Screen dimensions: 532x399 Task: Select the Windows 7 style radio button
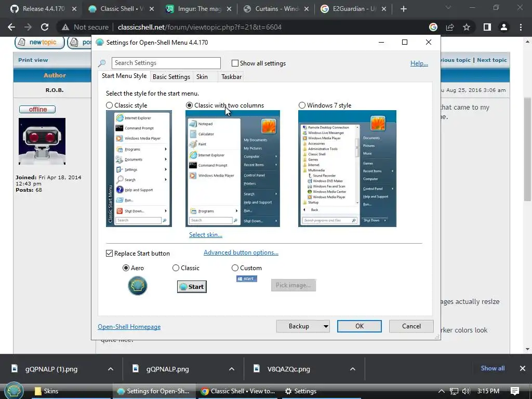pyautogui.click(x=302, y=105)
